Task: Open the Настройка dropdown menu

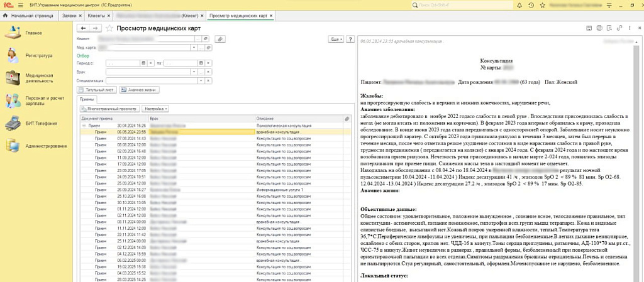Action: pyautogui.click(x=155, y=109)
